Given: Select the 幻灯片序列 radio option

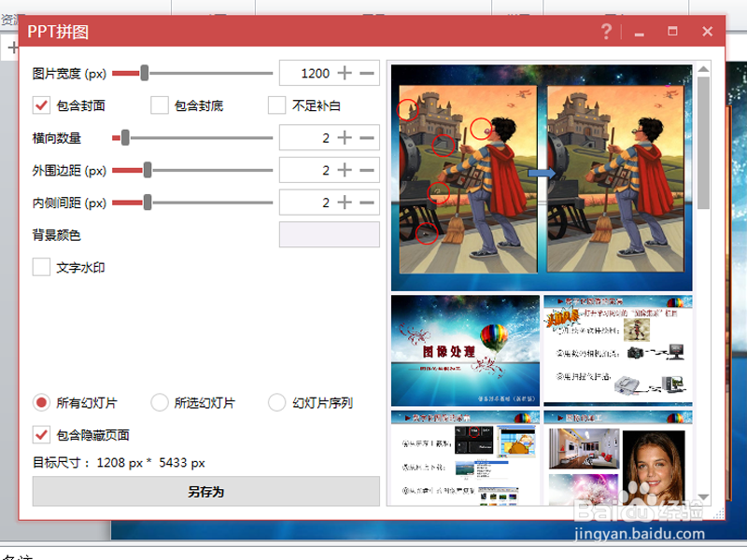Looking at the screenshot, I should point(276,402).
